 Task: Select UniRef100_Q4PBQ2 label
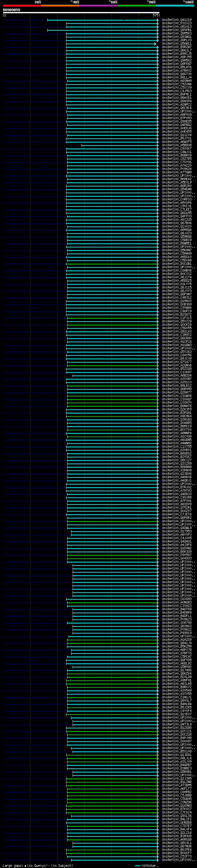coord(177,125)
